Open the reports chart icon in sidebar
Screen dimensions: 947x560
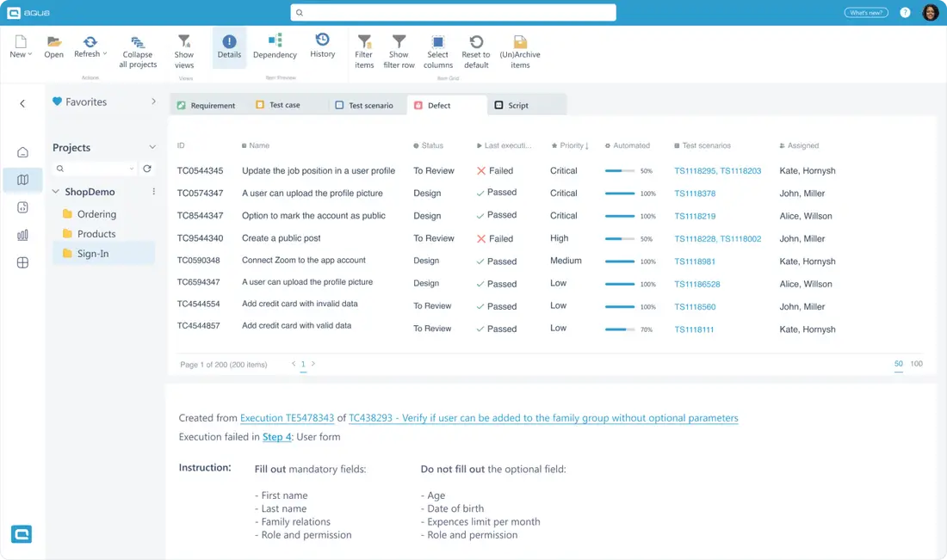pos(22,235)
